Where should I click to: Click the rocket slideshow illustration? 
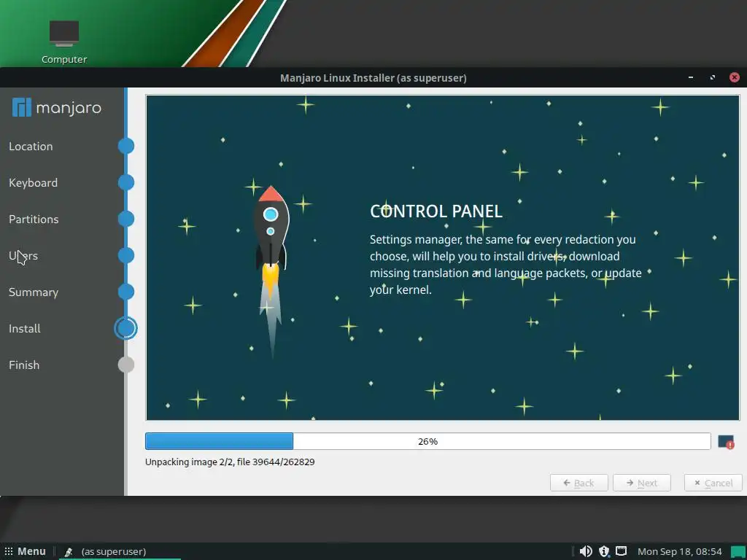(x=271, y=271)
